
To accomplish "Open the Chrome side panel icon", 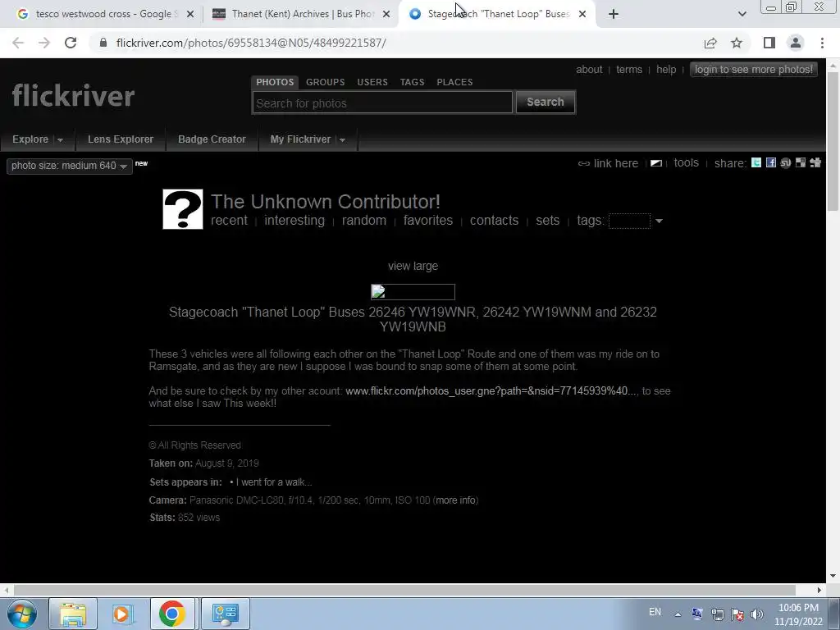I will 769,43.
